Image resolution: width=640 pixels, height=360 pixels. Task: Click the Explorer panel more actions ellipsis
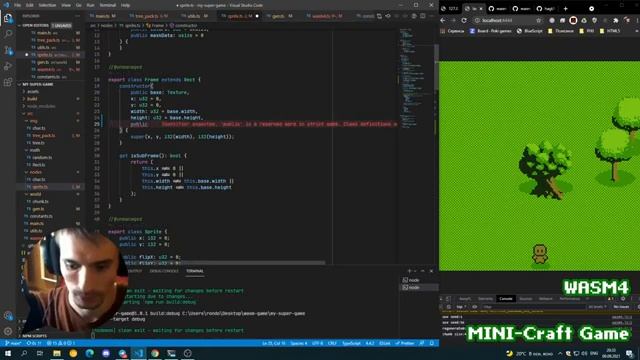point(78,16)
